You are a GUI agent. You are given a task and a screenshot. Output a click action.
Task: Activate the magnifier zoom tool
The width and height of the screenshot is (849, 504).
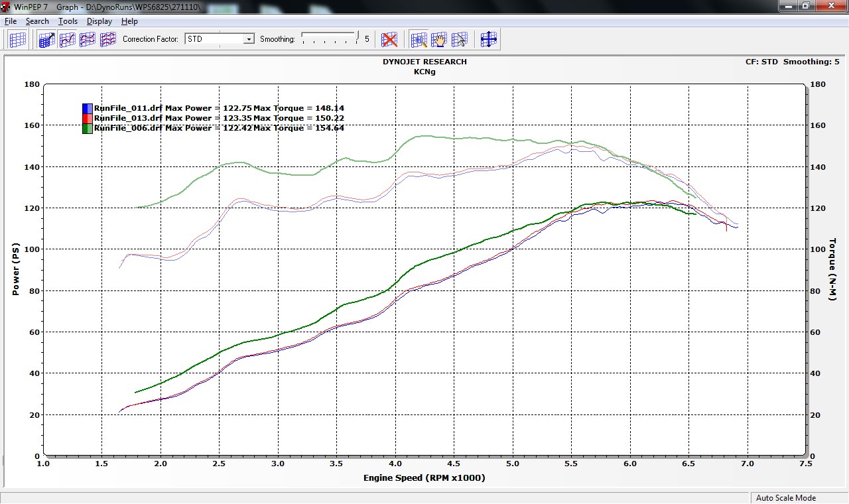click(x=419, y=39)
